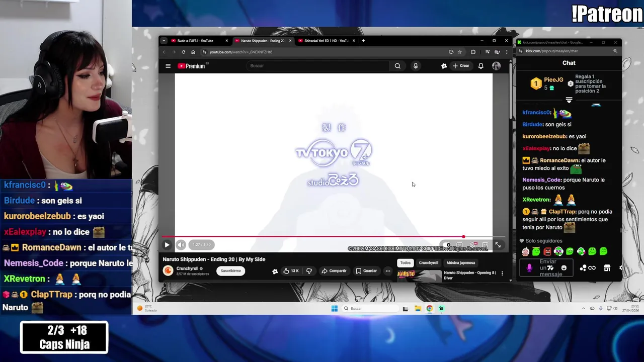Open the Crunchyroll channel avatar
The height and width of the screenshot is (362, 644).
(x=168, y=270)
